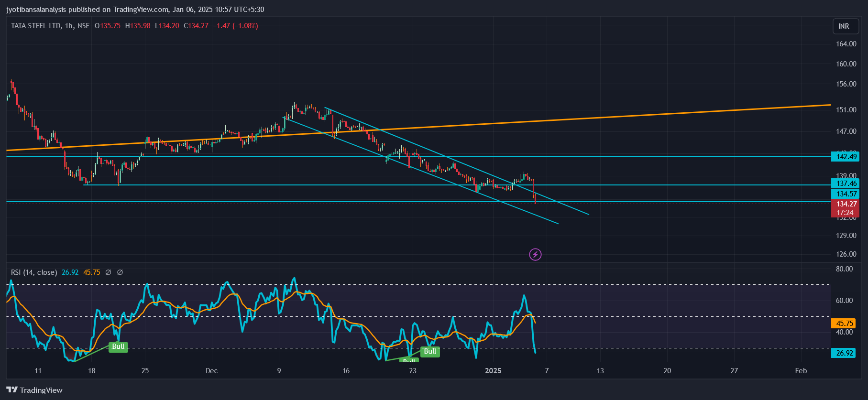The image size is (868, 400).
Task: Click the open price value O135.75
Action: [x=108, y=26]
